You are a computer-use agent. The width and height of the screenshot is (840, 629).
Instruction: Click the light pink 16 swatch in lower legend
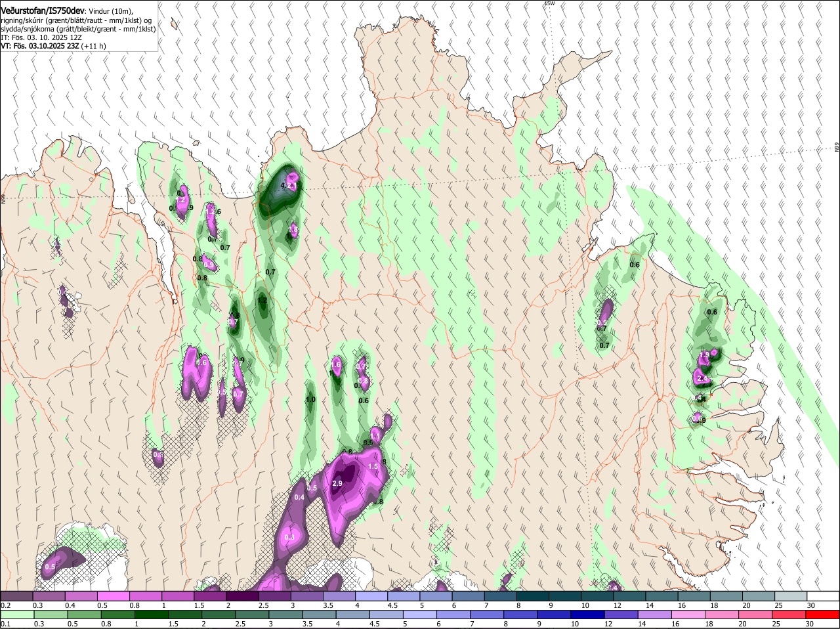pyautogui.click(x=689, y=615)
